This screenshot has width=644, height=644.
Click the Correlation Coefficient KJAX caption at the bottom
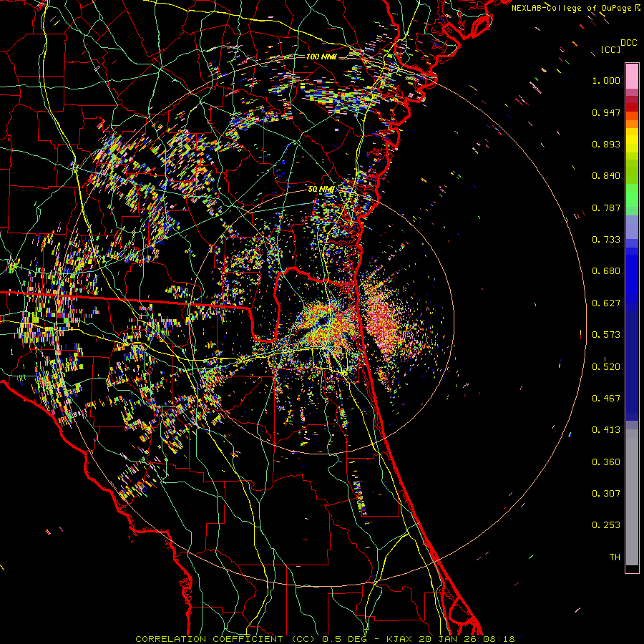325,639
